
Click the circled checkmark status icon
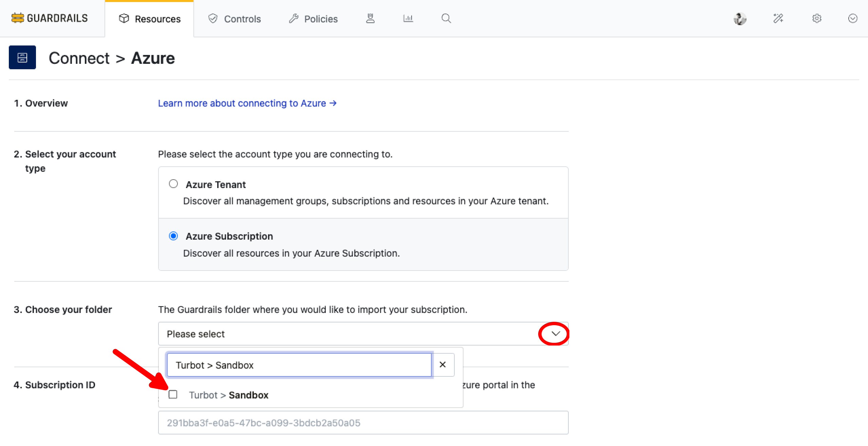point(852,18)
